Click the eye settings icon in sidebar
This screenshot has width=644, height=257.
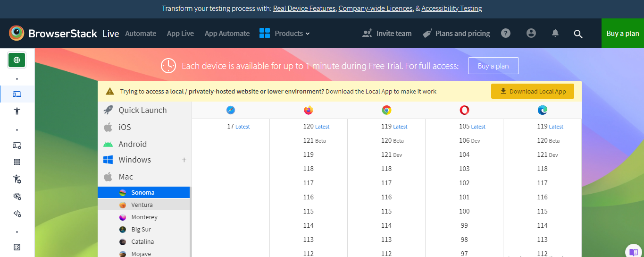pyautogui.click(x=17, y=197)
